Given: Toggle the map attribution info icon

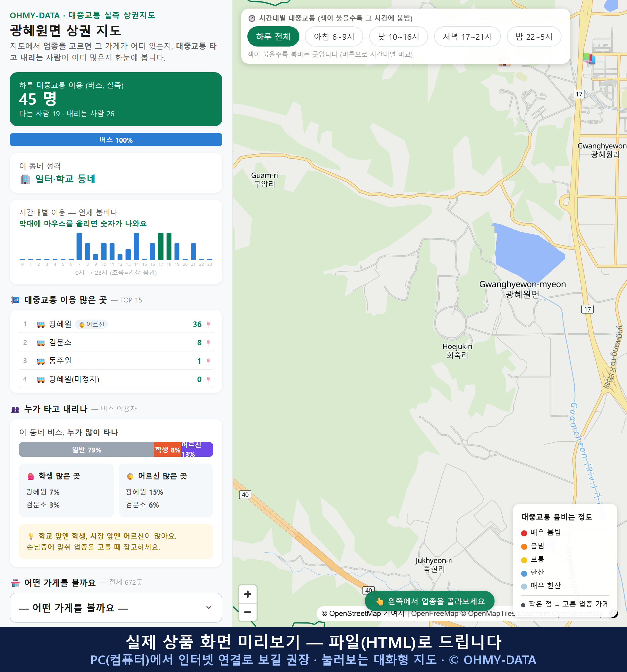Looking at the screenshot, I should tap(613, 613).
